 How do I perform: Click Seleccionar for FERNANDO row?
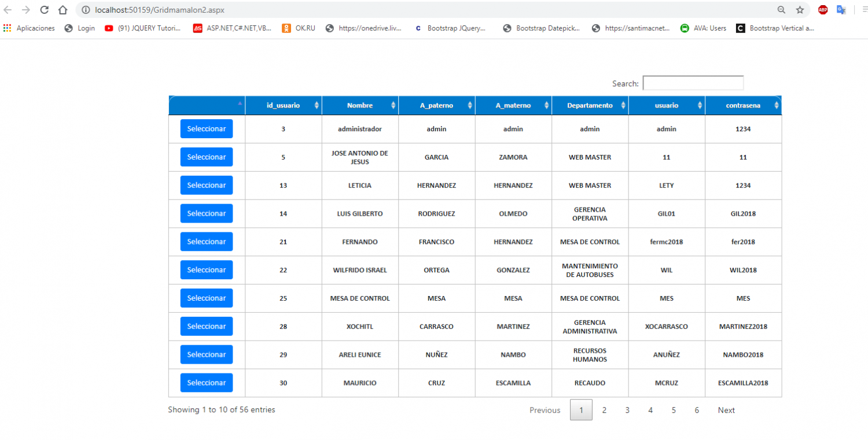pos(207,242)
